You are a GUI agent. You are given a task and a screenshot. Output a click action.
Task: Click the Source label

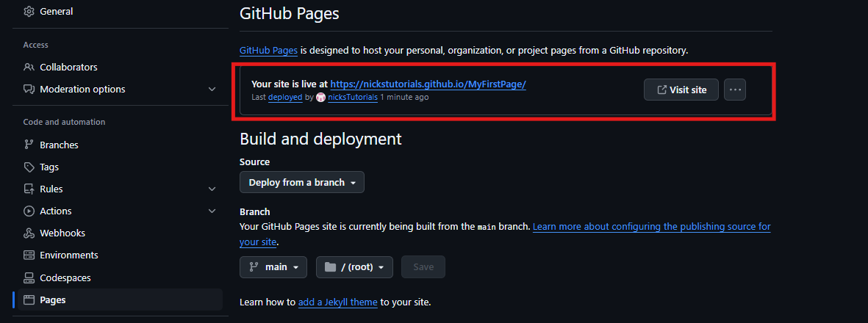[254, 162]
